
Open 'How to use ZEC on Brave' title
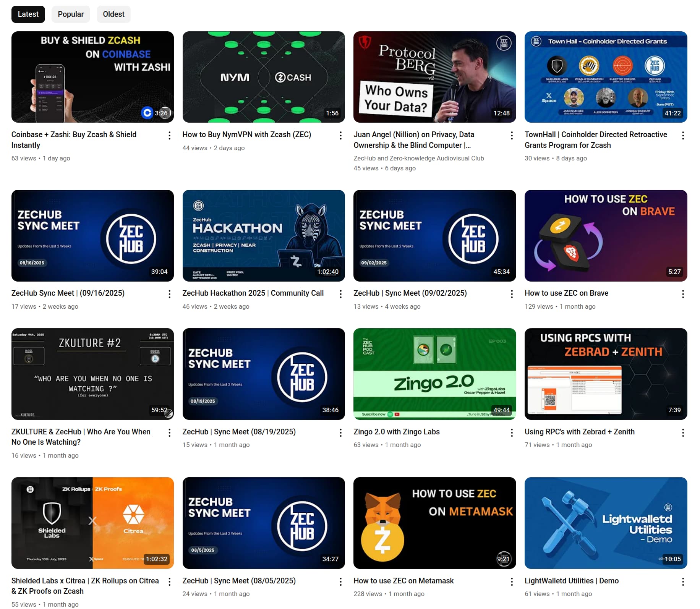point(566,293)
